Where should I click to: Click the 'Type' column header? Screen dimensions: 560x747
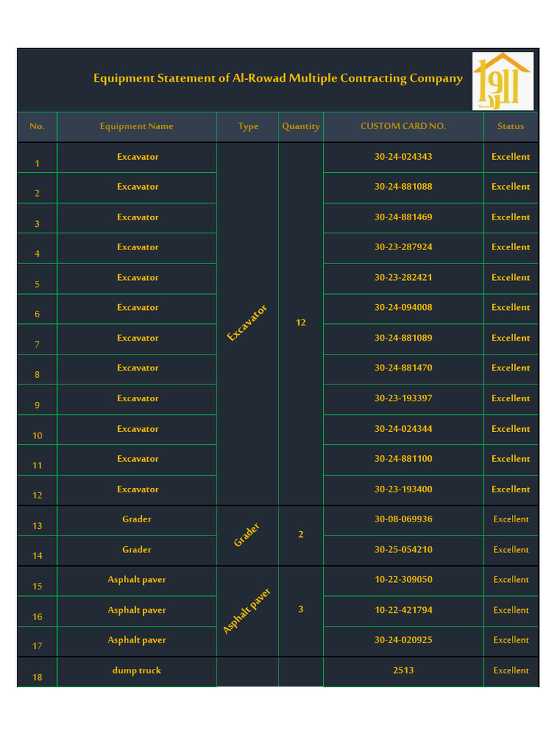[x=248, y=126]
